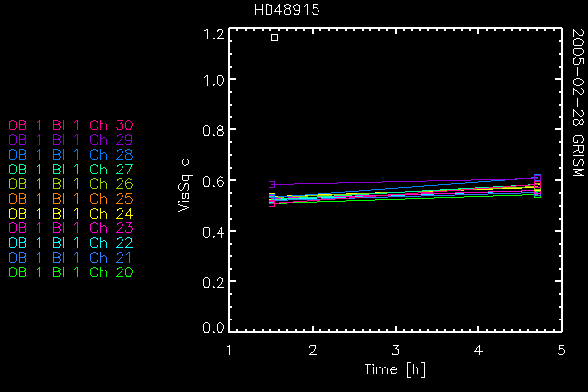This screenshot has height=392, width=588.
Task: Select the legend entry ending Ch 24
Action: pos(71,214)
